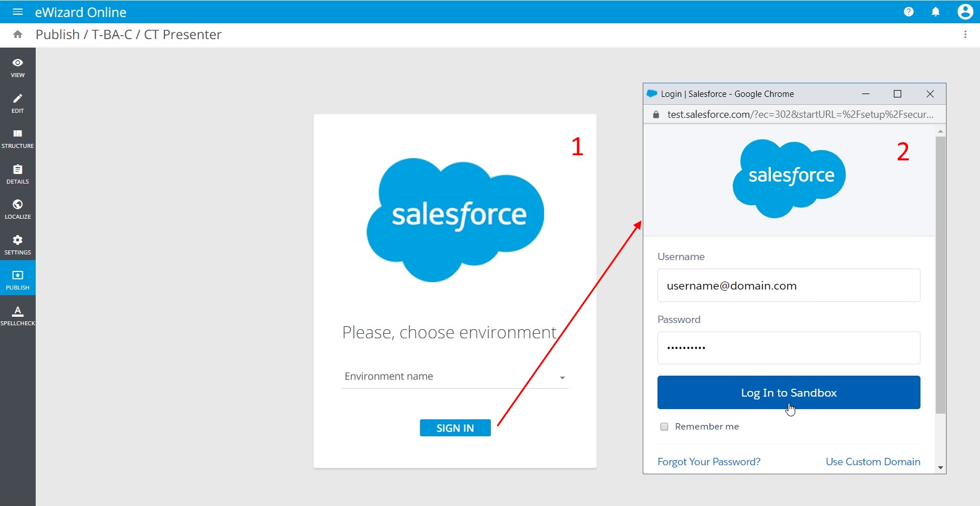The width and height of the screenshot is (980, 506).
Task: Open the Structure section in sidebar
Action: point(18,138)
